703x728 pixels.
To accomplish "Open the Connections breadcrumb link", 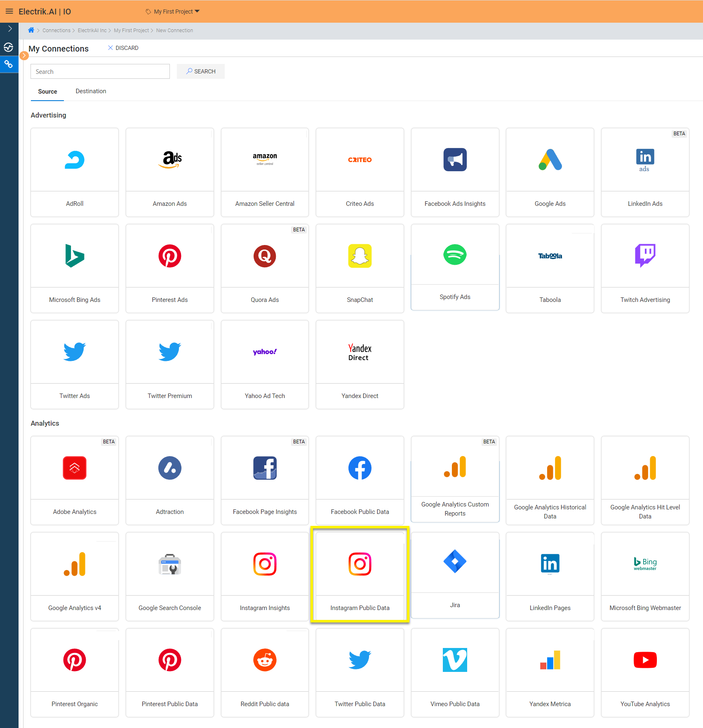I will pyautogui.click(x=56, y=31).
